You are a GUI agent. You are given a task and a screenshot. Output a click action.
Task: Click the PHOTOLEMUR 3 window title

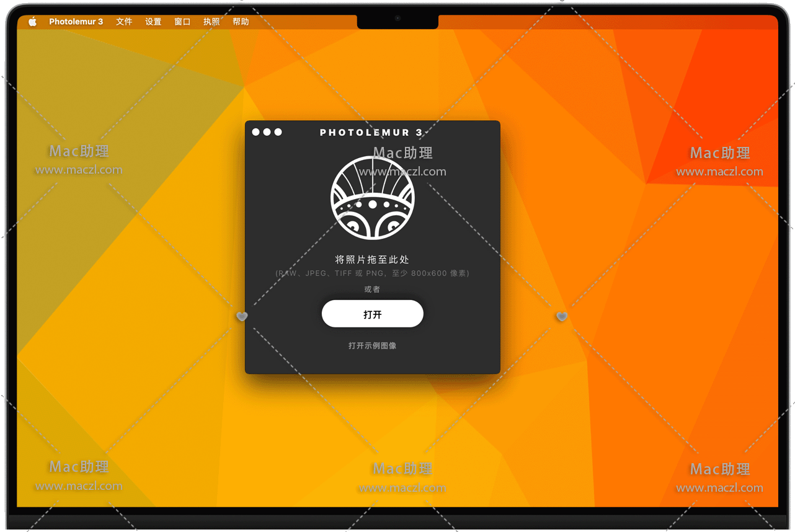point(372,132)
